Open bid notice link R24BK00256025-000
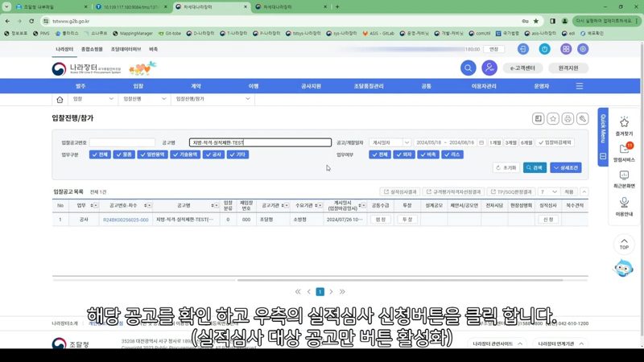The width and height of the screenshot is (644, 362). coord(126,220)
